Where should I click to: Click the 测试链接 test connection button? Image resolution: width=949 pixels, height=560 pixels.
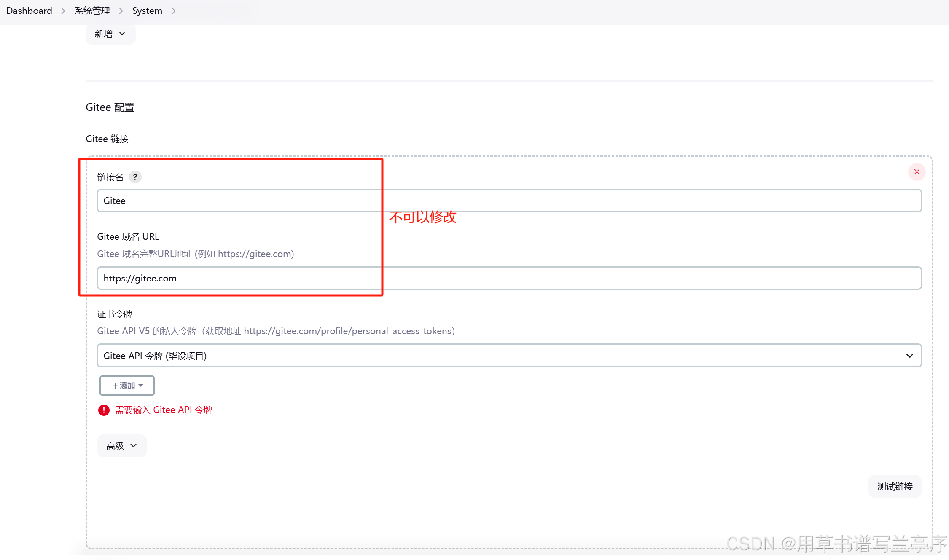pos(895,487)
